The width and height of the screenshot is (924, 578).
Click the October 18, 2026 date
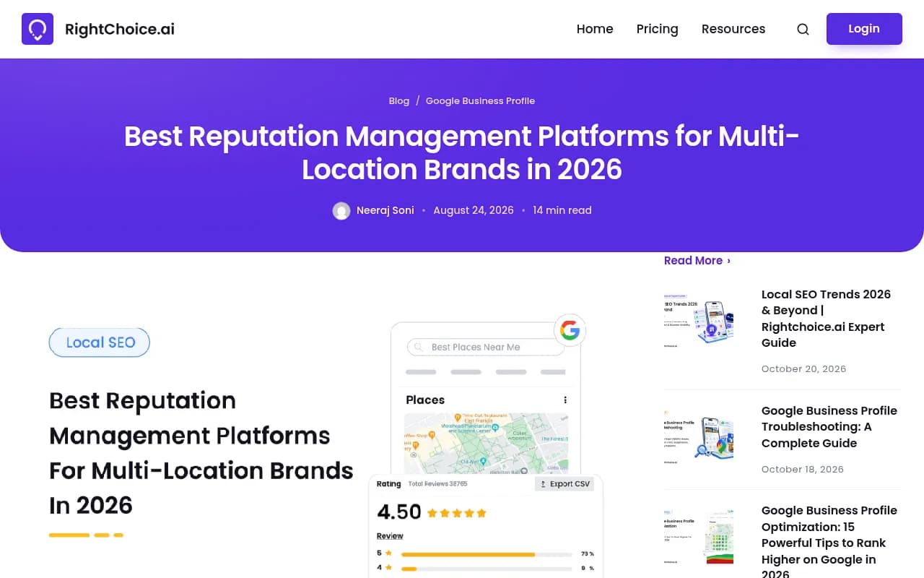803,470
